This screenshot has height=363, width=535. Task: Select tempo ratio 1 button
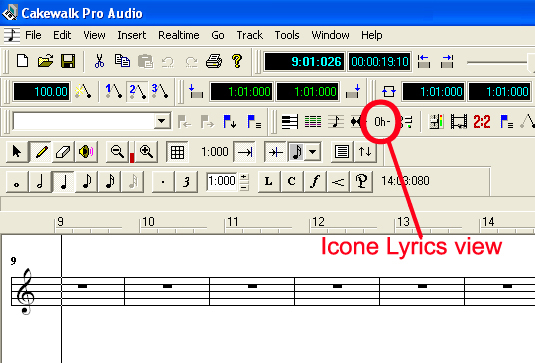click(114, 91)
